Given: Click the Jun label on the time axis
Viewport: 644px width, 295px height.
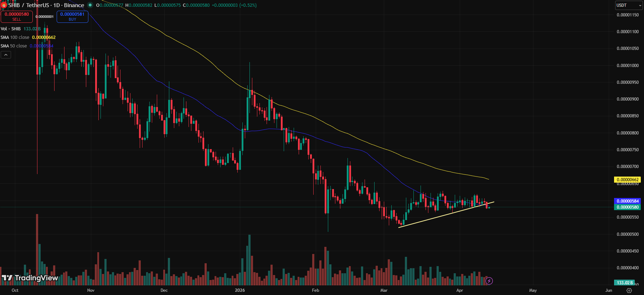Looking at the screenshot, I should (x=609, y=290).
